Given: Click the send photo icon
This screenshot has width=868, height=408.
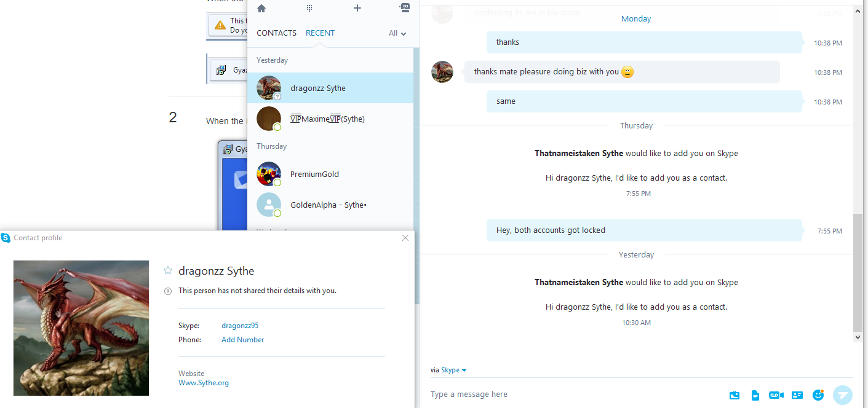Looking at the screenshot, I should coord(735,395).
